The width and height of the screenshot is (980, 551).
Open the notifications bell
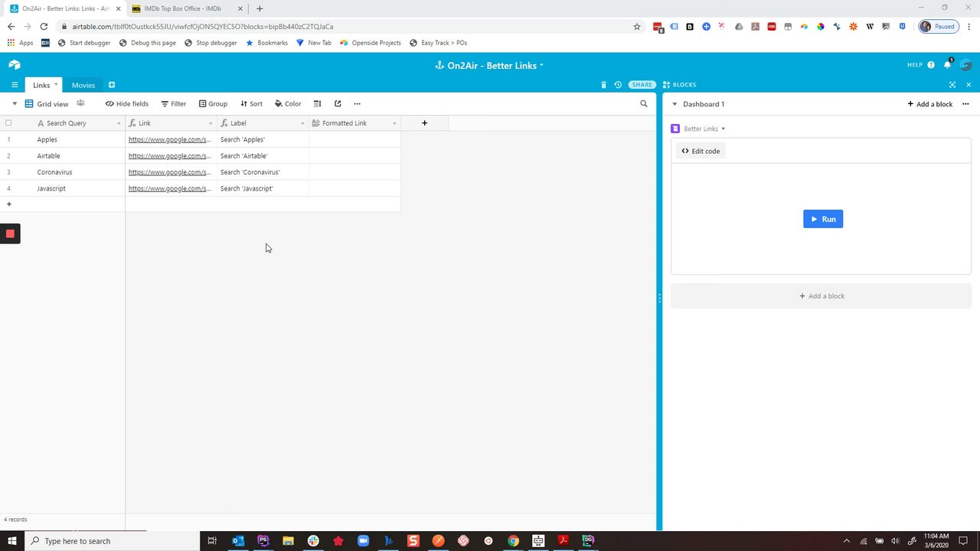[947, 65]
